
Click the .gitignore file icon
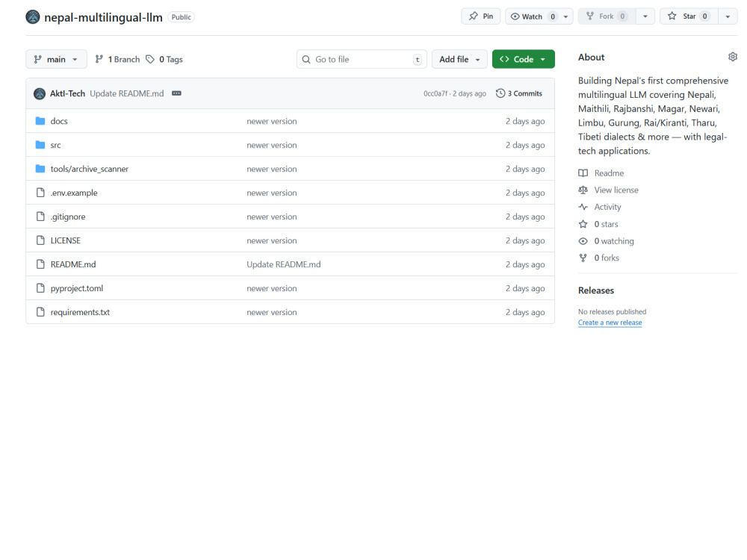(40, 217)
